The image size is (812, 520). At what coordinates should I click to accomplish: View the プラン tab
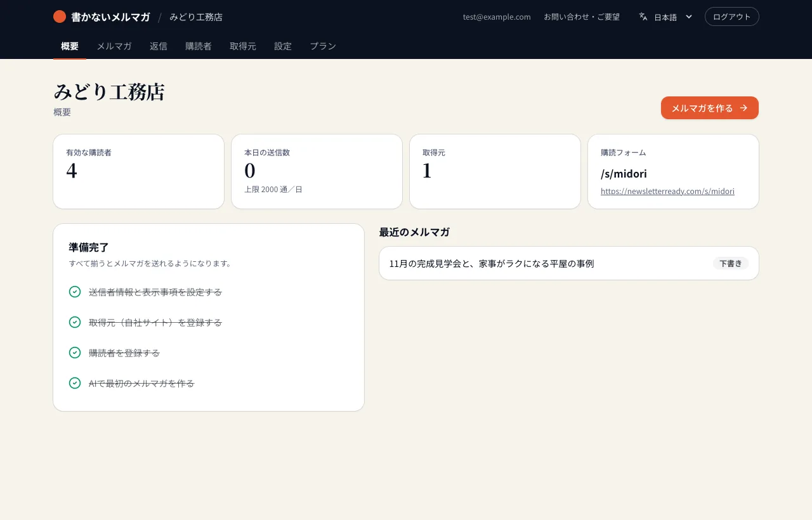323,46
